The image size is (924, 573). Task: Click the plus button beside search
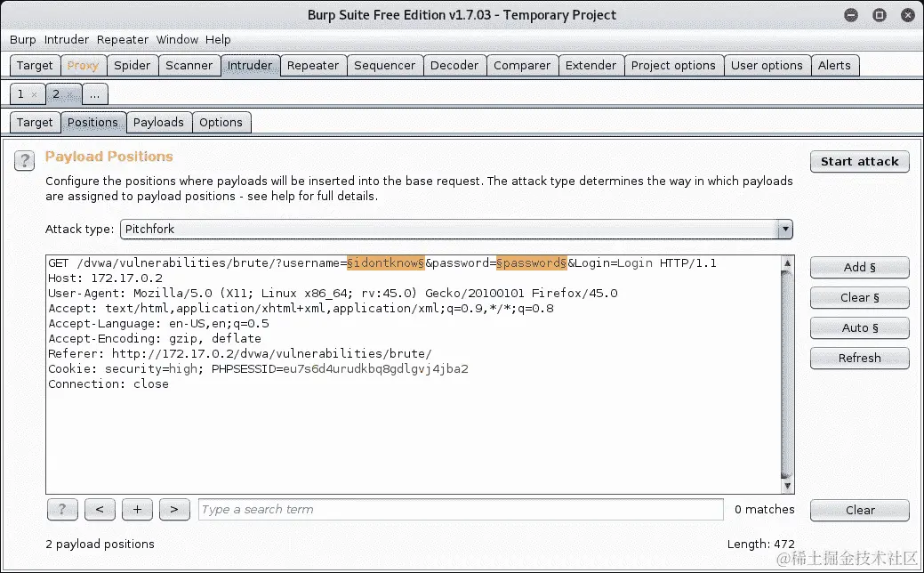137,509
